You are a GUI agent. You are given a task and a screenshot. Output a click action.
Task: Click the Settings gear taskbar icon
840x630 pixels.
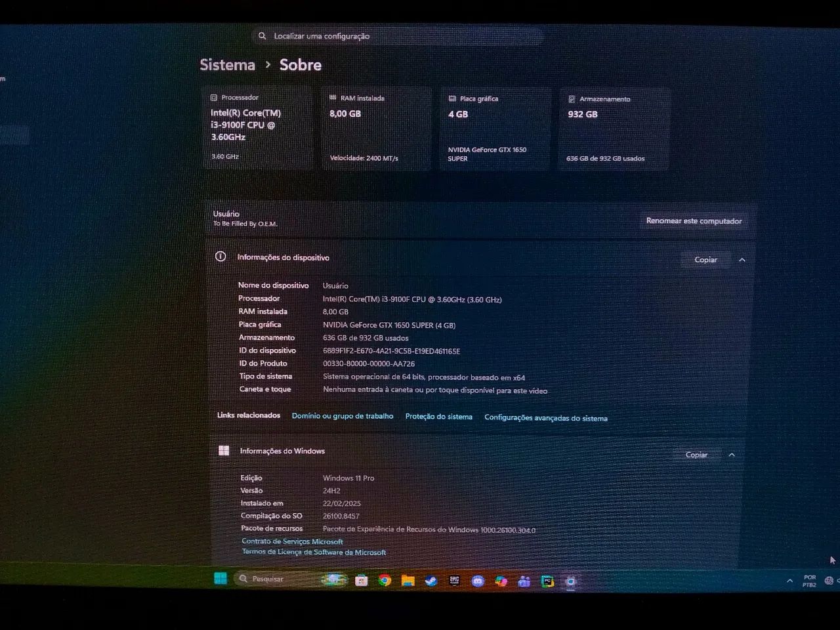(571, 581)
